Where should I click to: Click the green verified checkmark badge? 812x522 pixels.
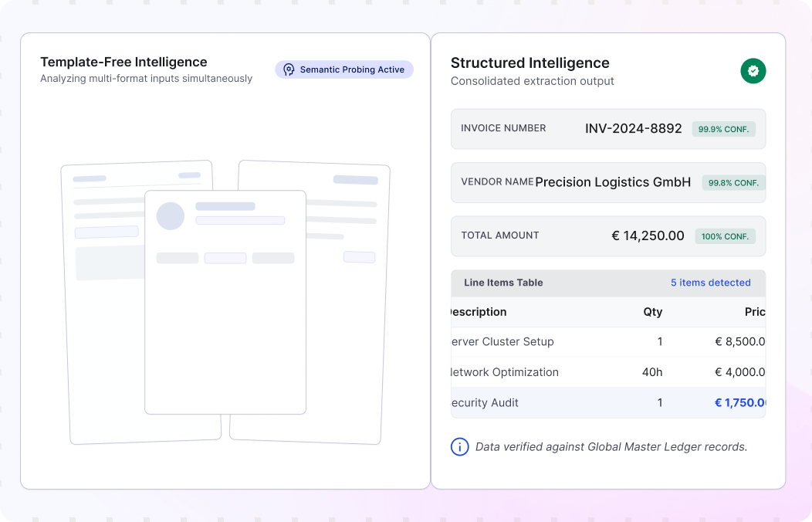[753, 70]
